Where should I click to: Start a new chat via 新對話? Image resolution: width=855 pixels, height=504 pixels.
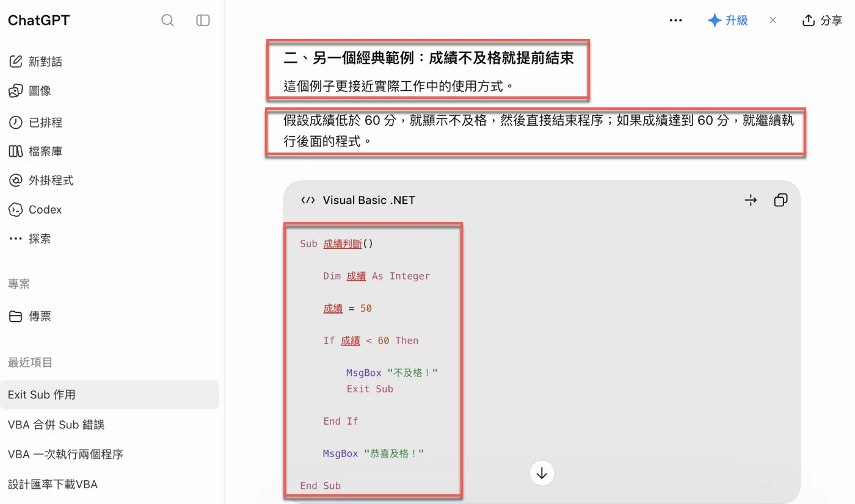point(35,62)
